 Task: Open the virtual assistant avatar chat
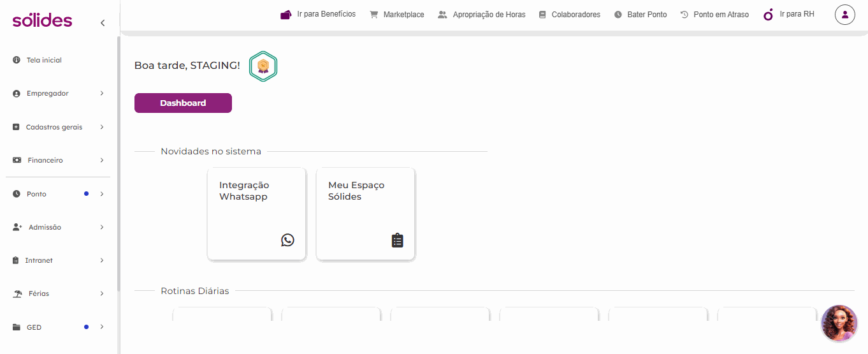839,323
